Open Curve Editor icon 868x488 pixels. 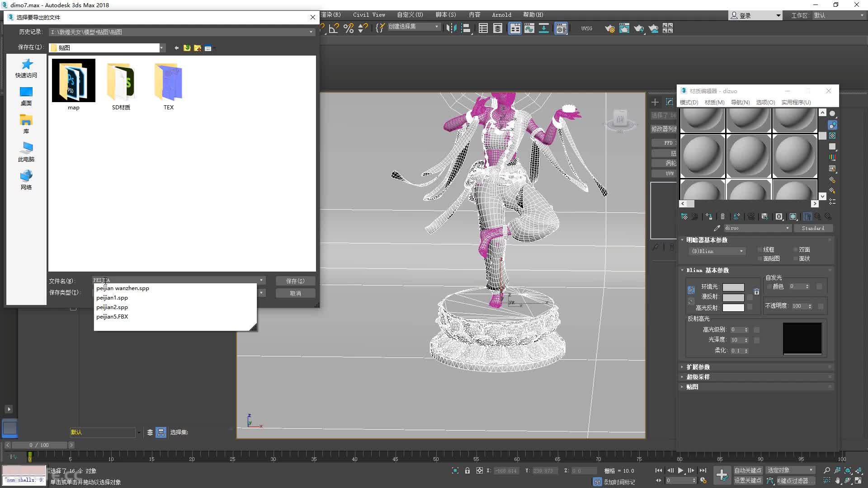[529, 28]
